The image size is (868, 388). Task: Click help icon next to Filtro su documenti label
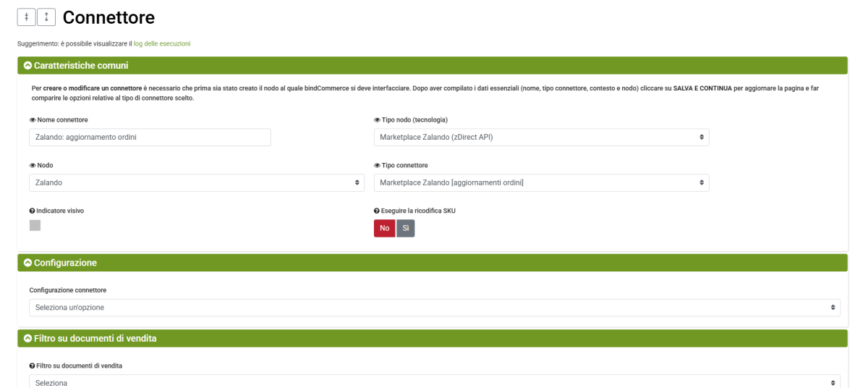pyautogui.click(x=32, y=366)
